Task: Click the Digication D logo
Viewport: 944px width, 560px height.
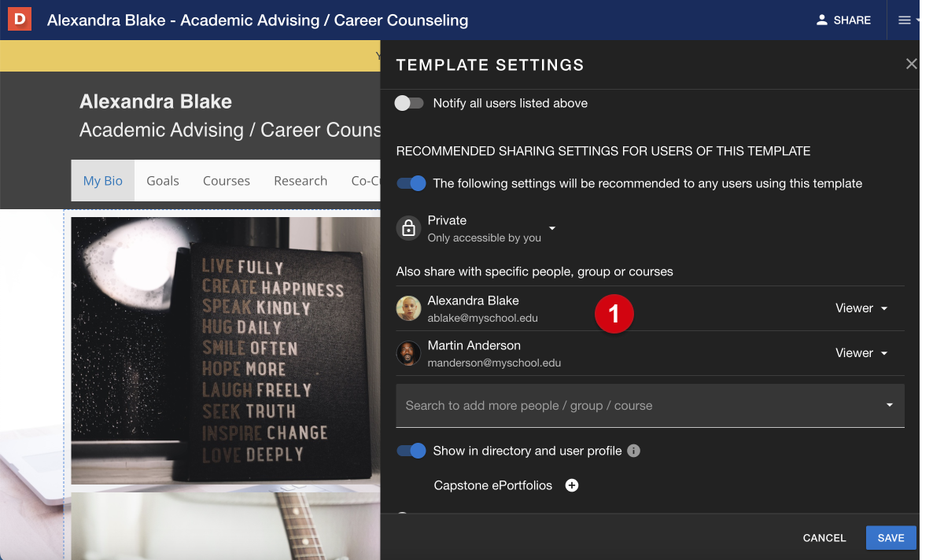Action: (18, 18)
